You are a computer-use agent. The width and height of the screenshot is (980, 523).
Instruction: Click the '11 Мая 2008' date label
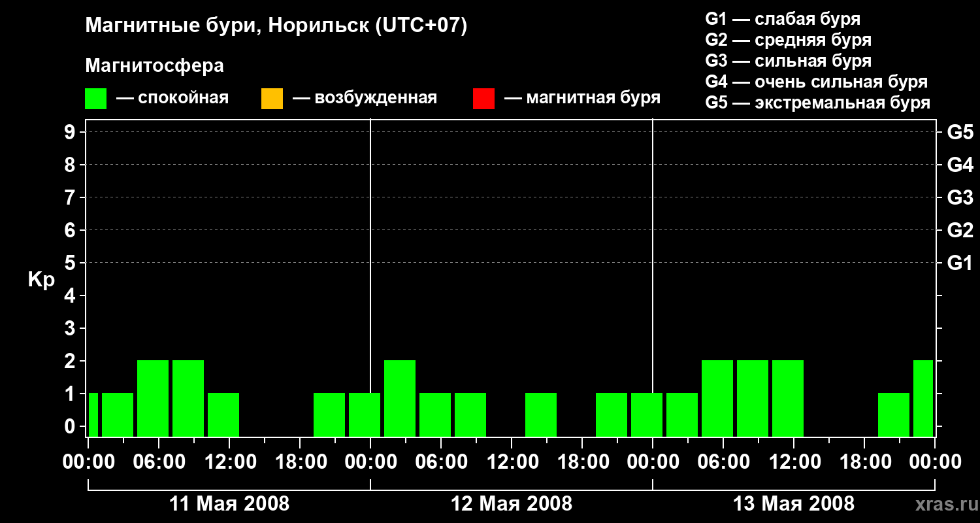tap(229, 504)
